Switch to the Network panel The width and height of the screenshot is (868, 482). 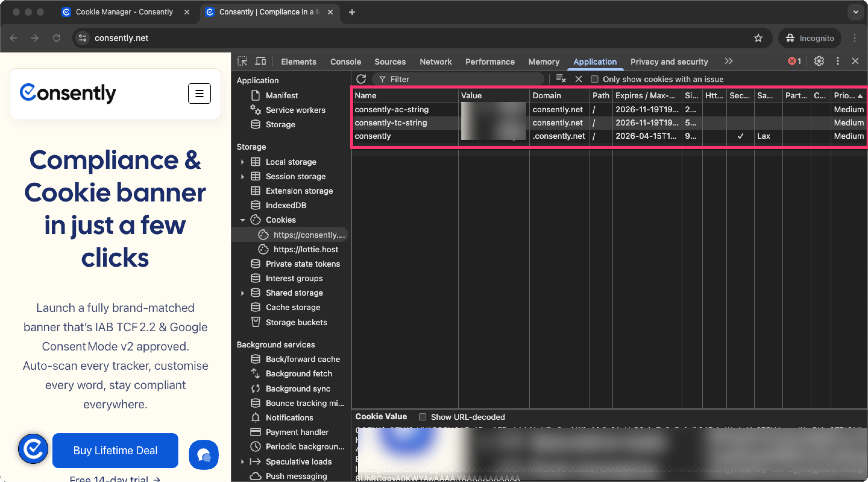click(x=435, y=62)
